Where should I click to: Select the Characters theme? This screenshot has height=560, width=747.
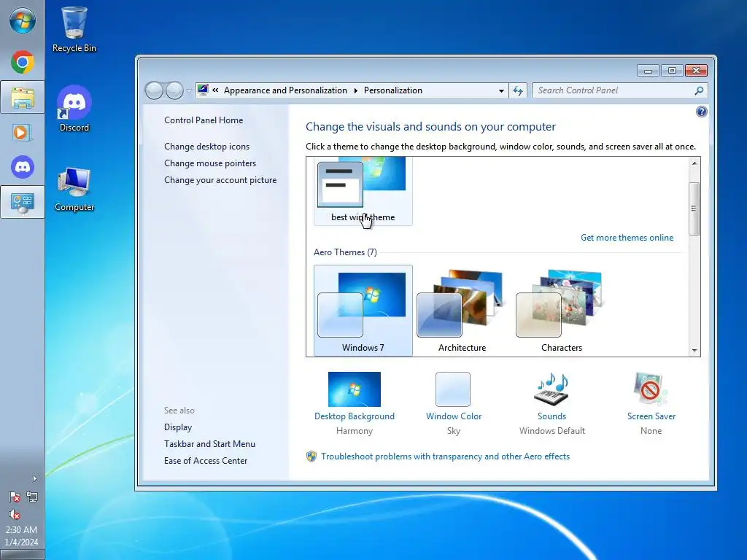pos(561,311)
